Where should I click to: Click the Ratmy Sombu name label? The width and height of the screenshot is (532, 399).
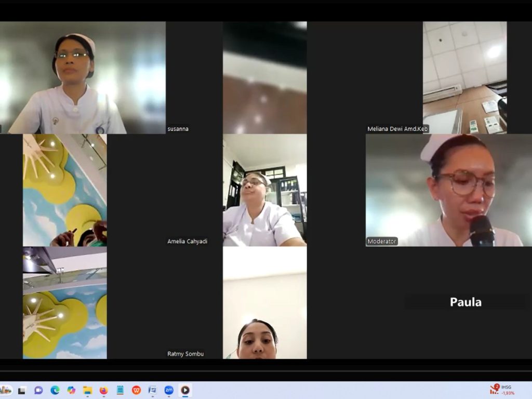click(185, 354)
